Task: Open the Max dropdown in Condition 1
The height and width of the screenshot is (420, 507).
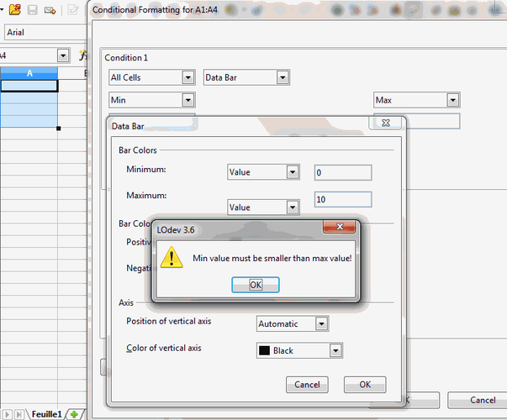Action: click(x=416, y=100)
